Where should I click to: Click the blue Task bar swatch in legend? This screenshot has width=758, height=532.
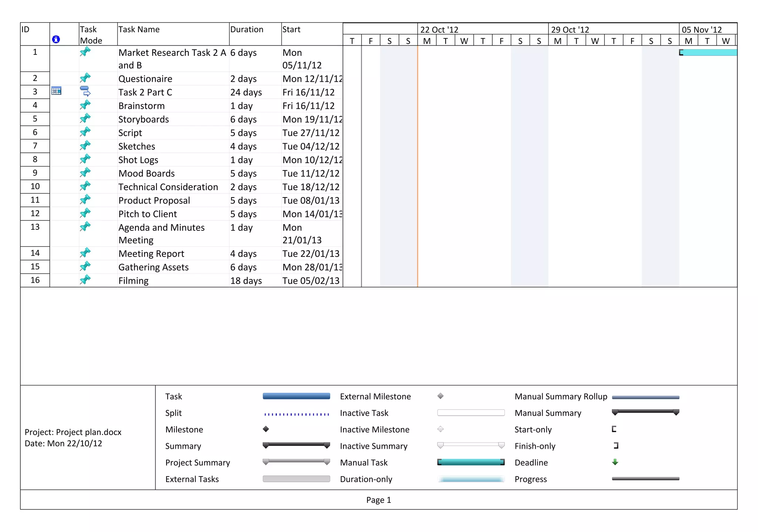(x=296, y=396)
